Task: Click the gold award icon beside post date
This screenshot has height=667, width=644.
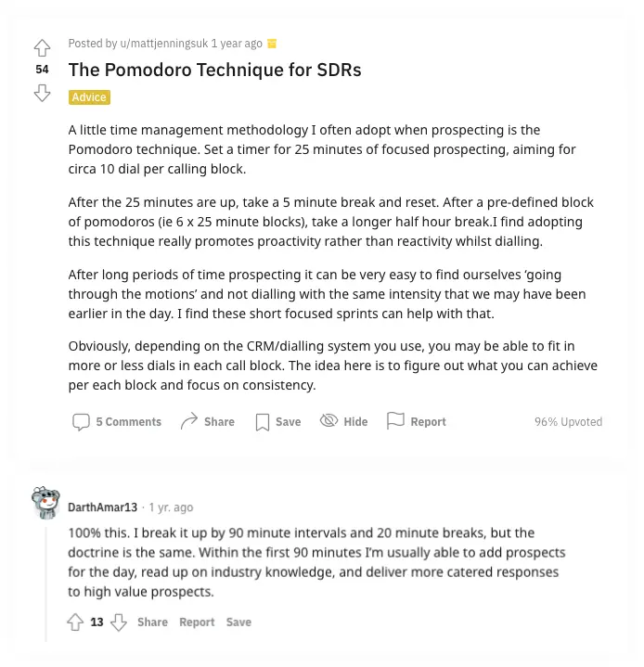Action: (272, 44)
